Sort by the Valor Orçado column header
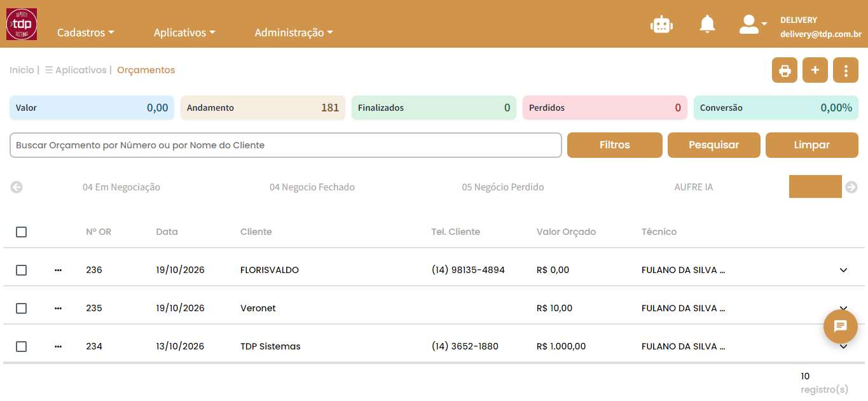This screenshot has width=868, height=401. pyautogui.click(x=567, y=232)
